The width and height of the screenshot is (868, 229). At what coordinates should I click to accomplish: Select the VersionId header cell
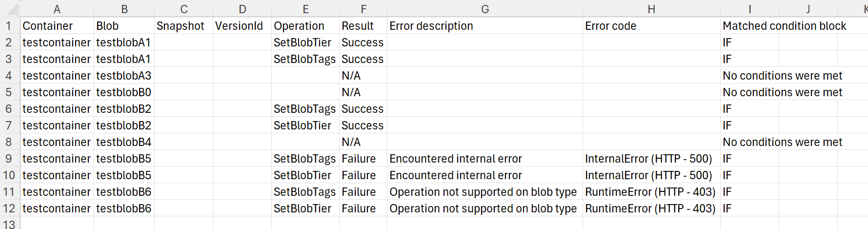(242, 26)
